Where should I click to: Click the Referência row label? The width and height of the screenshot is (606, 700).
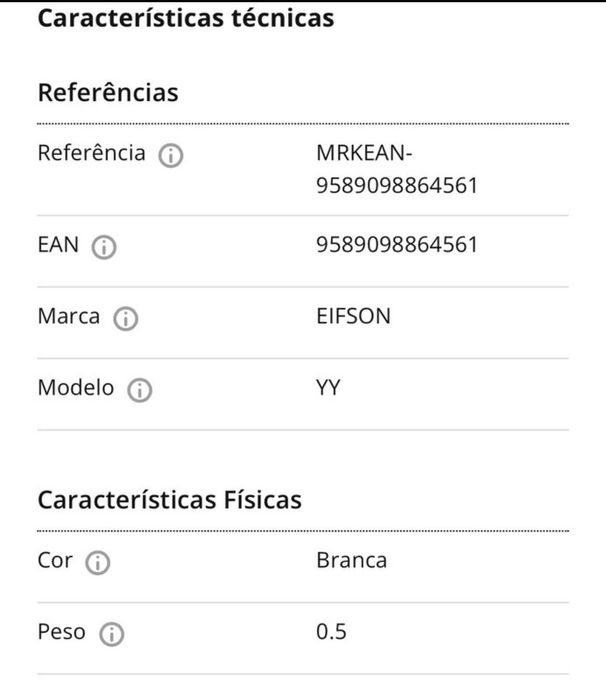click(x=91, y=154)
